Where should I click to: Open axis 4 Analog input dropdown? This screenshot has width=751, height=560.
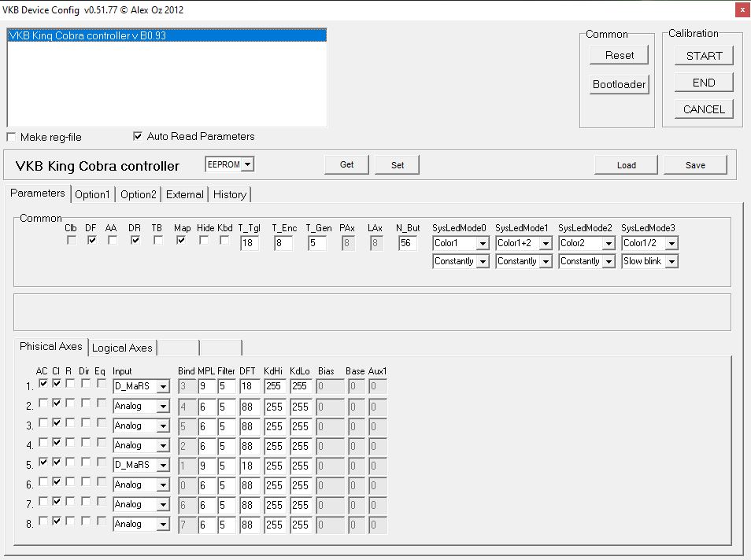[163, 446]
